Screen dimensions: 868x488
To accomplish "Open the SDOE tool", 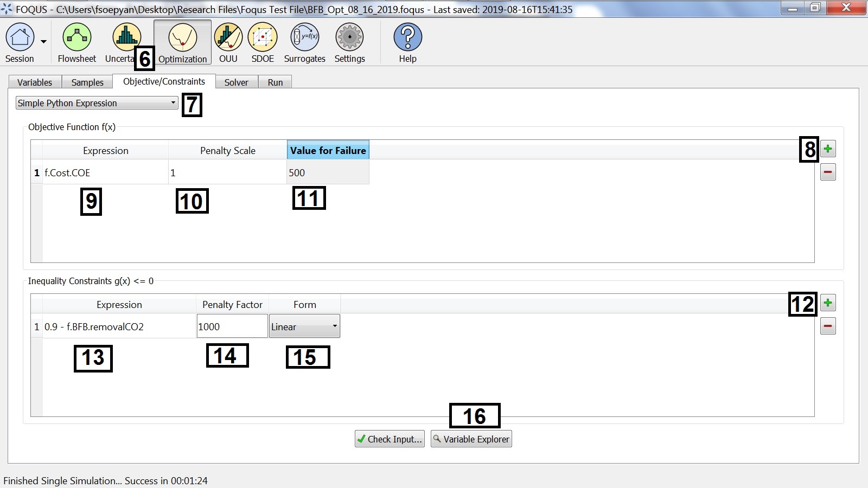I will pyautogui.click(x=263, y=38).
